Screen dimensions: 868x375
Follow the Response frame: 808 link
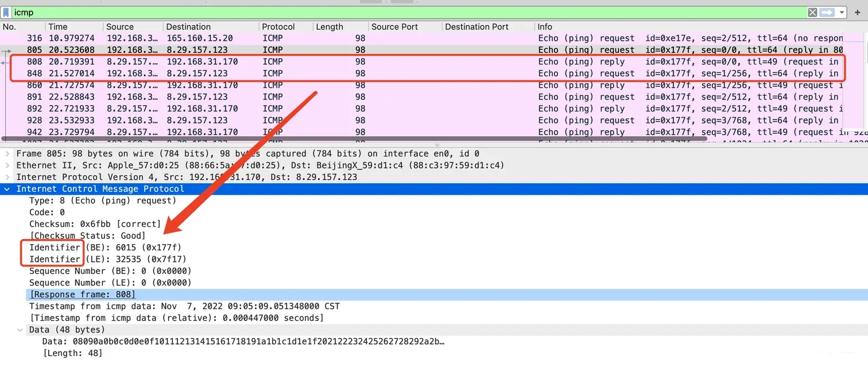click(x=82, y=295)
